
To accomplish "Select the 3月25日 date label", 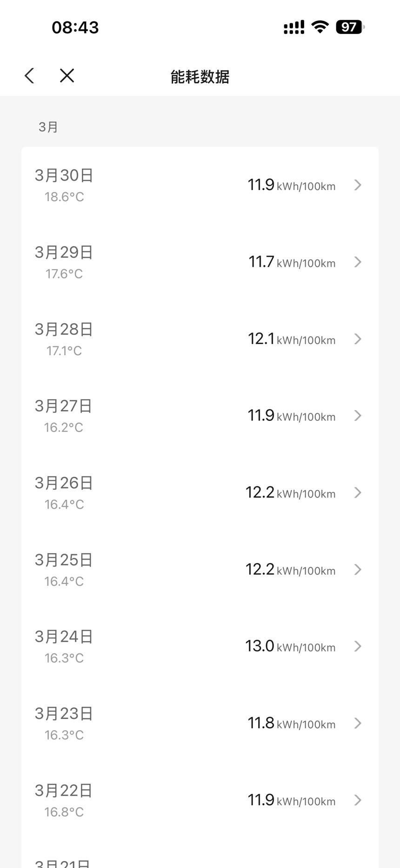I will 64,560.
